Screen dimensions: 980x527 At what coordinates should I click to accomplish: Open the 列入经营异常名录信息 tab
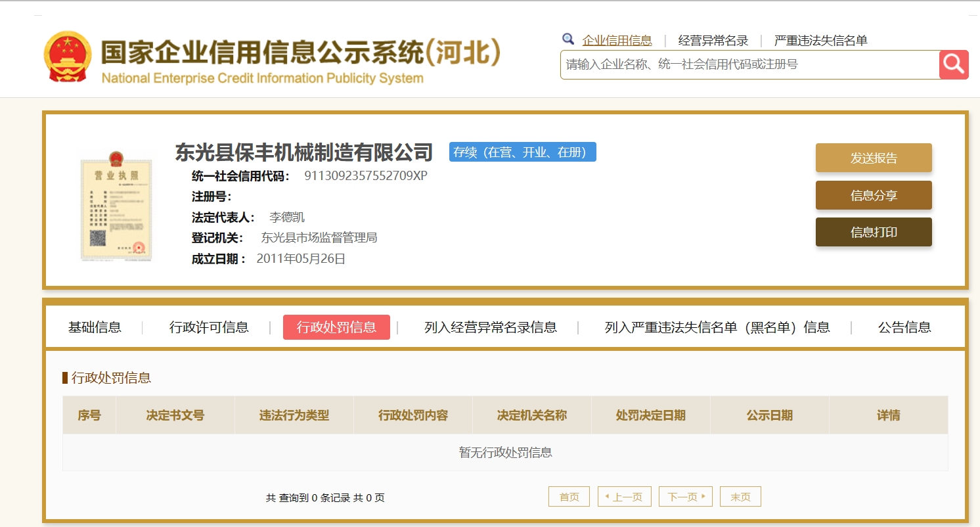(491, 327)
